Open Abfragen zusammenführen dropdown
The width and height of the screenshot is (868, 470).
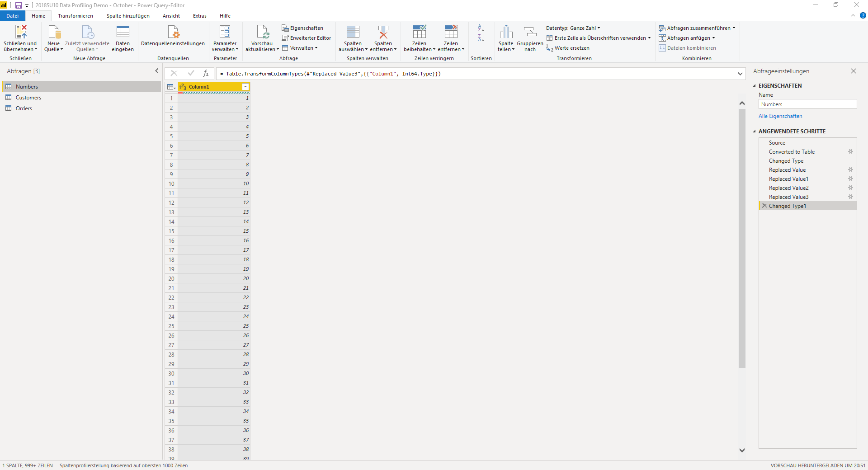[x=697, y=28]
